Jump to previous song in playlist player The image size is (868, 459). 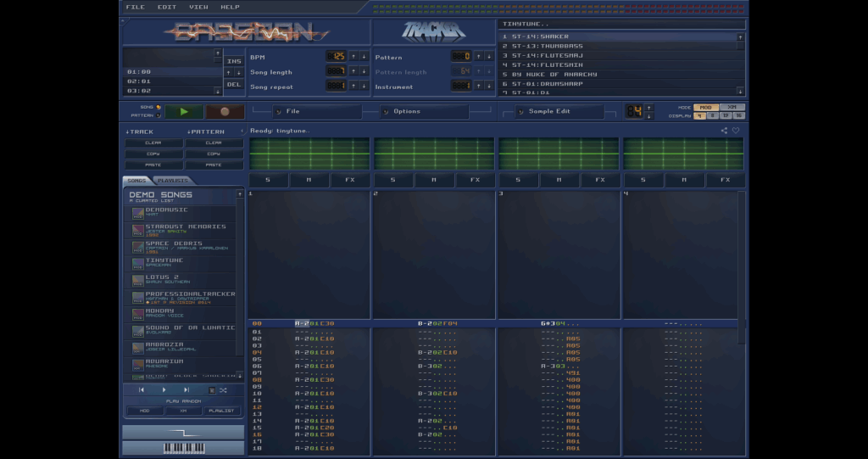pos(142,390)
